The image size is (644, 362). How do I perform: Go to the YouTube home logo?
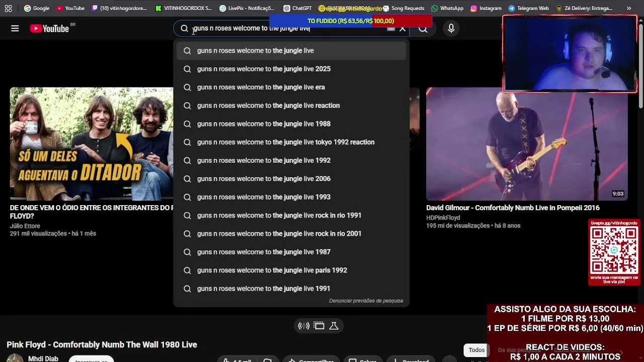coord(49,29)
